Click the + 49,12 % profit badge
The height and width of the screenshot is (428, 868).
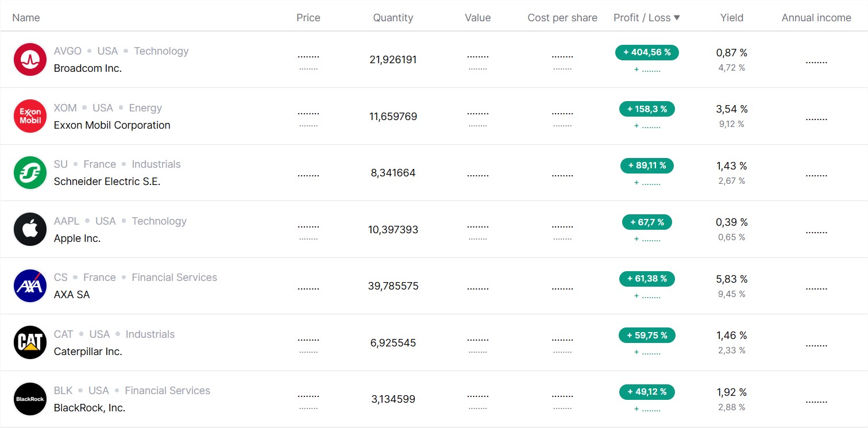(x=647, y=392)
